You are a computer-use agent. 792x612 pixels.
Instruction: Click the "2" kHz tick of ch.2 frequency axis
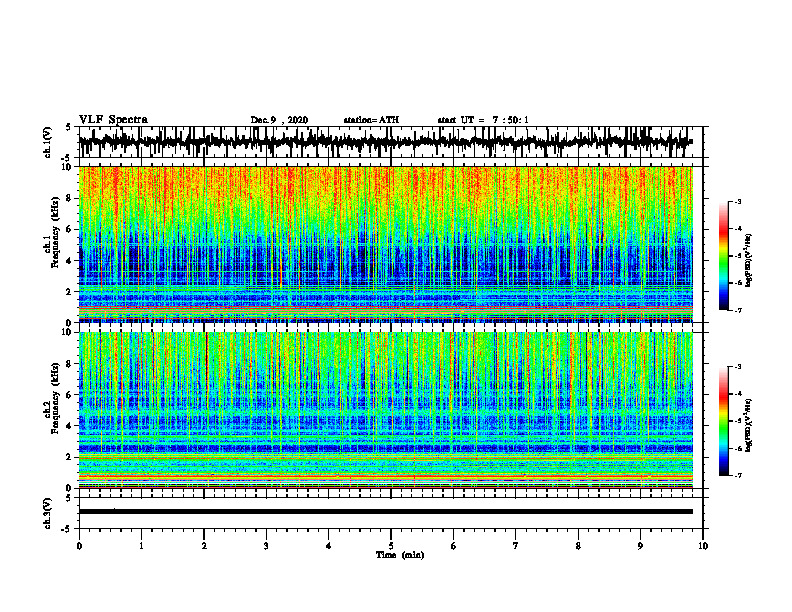click(x=70, y=457)
